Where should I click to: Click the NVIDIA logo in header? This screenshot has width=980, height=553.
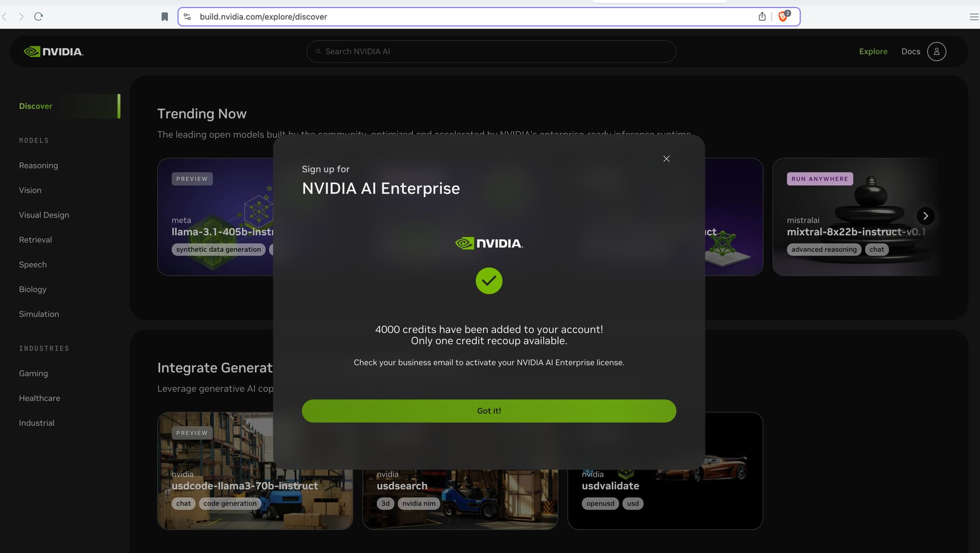coord(54,52)
